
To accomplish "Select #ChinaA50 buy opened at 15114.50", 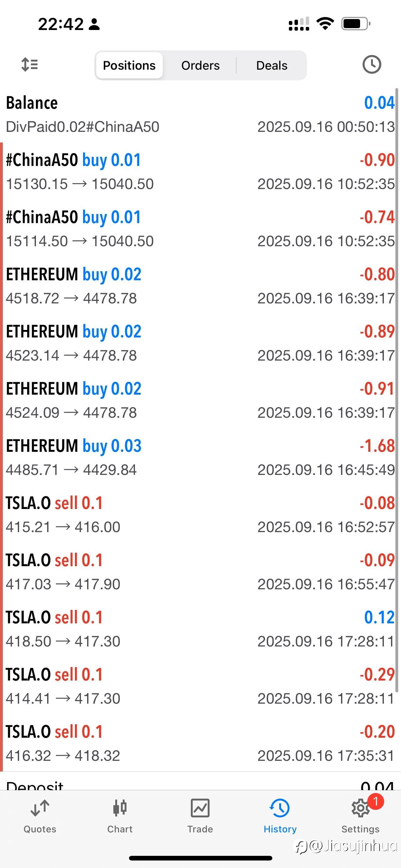I will tap(200, 228).
